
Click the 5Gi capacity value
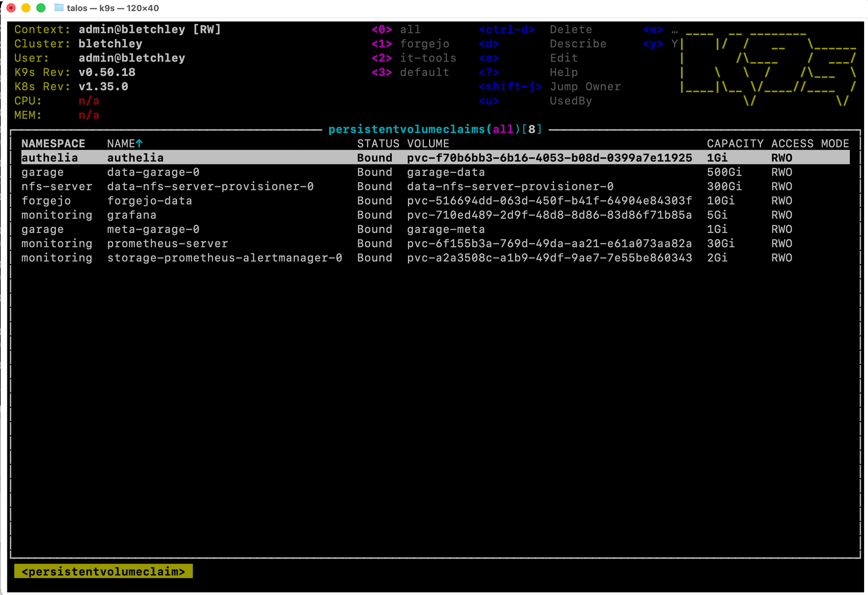pyautogui.click(x=717, y=215)
